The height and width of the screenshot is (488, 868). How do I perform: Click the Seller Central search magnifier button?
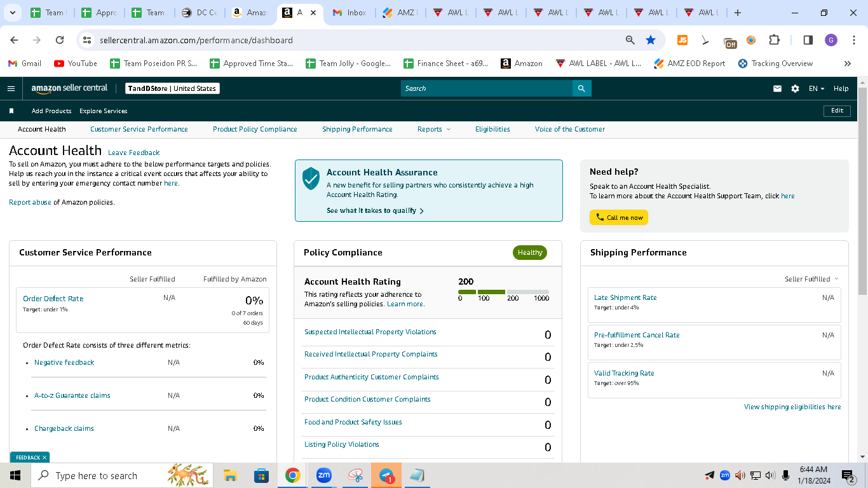tap(581, 88)
